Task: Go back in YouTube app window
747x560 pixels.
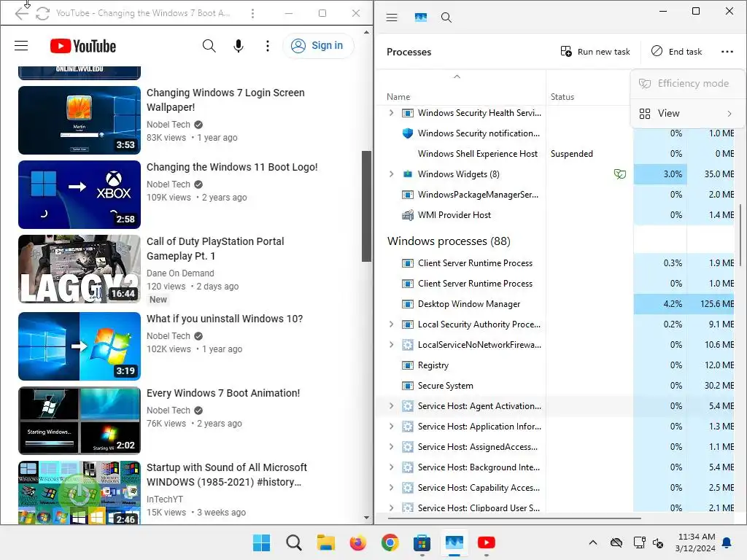Action: pyautogui.click(x=21, y=13)
